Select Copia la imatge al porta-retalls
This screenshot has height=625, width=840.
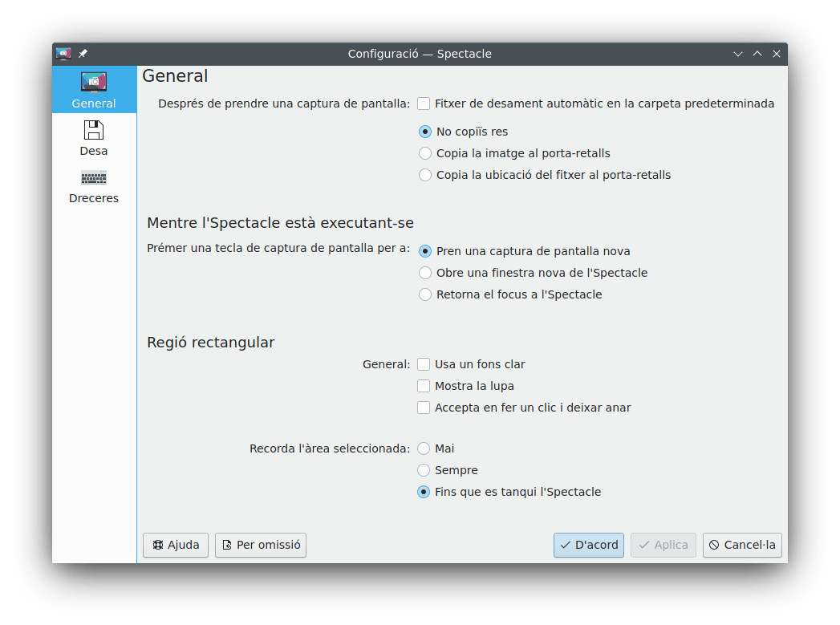pyautogui.click(x=425, y=153)
